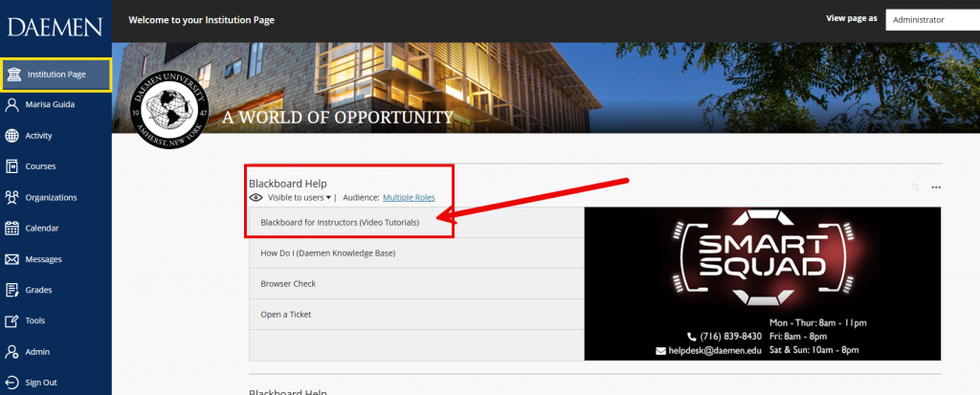Click the reorder arrows icon beside options
This screenshot has height=395, width=980.
tap(915, 187)
